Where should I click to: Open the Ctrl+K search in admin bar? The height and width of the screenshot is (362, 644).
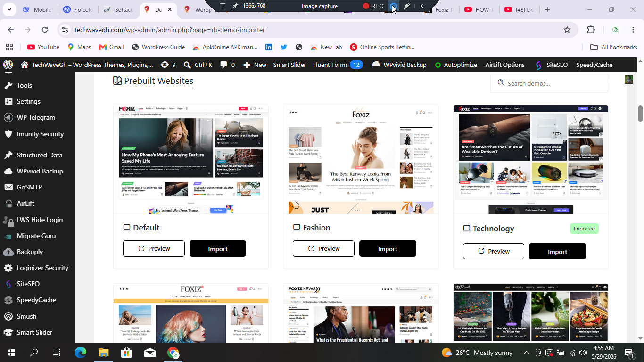point(198,65)
